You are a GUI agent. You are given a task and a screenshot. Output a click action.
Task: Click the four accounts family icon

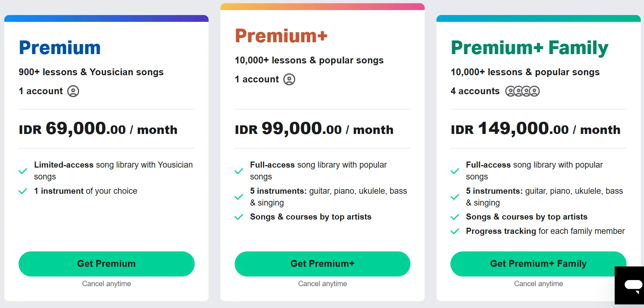(x=522, y=91)
